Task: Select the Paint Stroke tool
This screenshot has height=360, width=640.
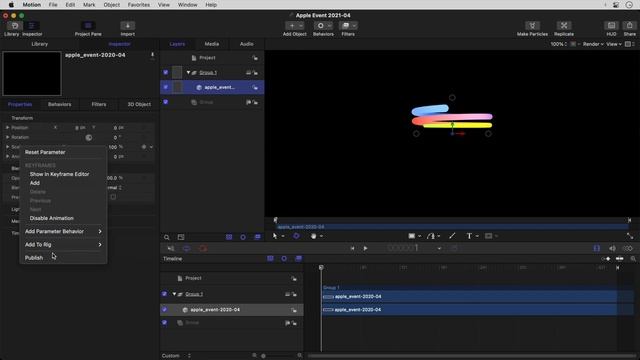Action: (x=452, y=236)
